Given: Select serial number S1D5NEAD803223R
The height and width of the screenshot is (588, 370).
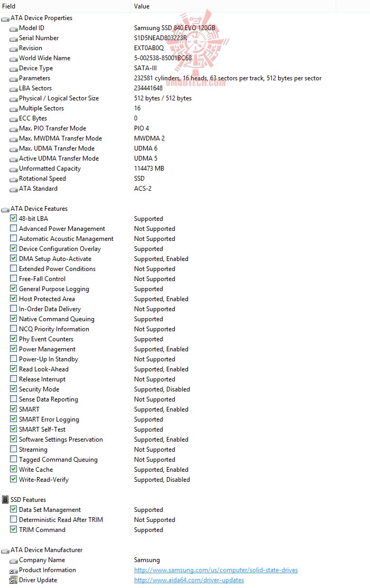Looking at the screenshot, I should (x=160, y=38).
